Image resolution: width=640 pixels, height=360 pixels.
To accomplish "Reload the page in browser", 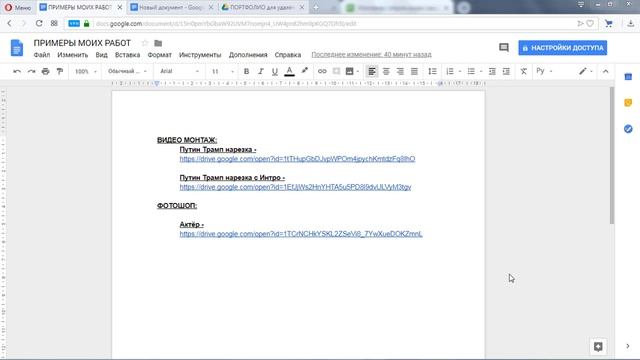I will click(39, 24).
